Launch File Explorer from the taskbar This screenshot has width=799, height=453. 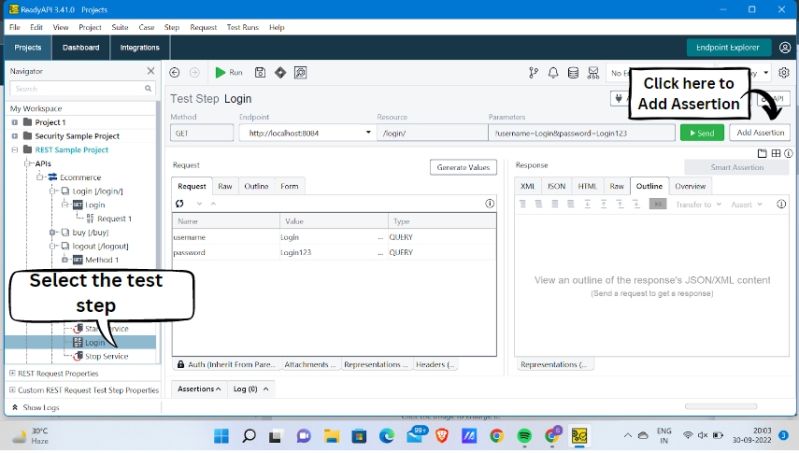[332, 436]
